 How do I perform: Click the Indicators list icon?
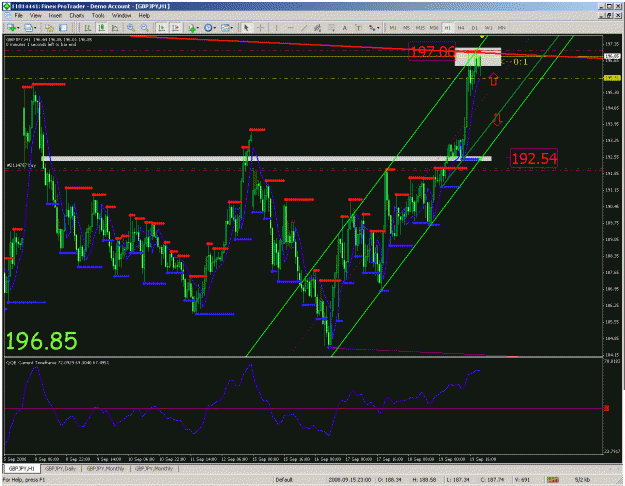pos(192,28)
